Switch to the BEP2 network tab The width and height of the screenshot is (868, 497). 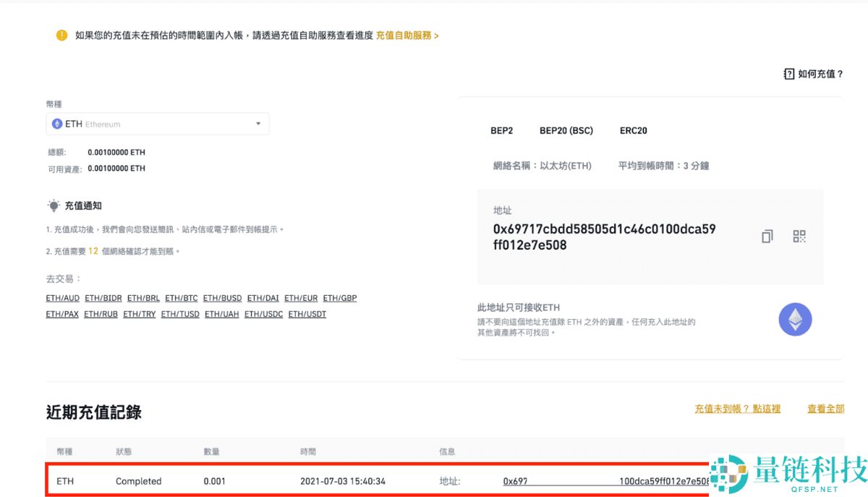(x=502, y=130)
